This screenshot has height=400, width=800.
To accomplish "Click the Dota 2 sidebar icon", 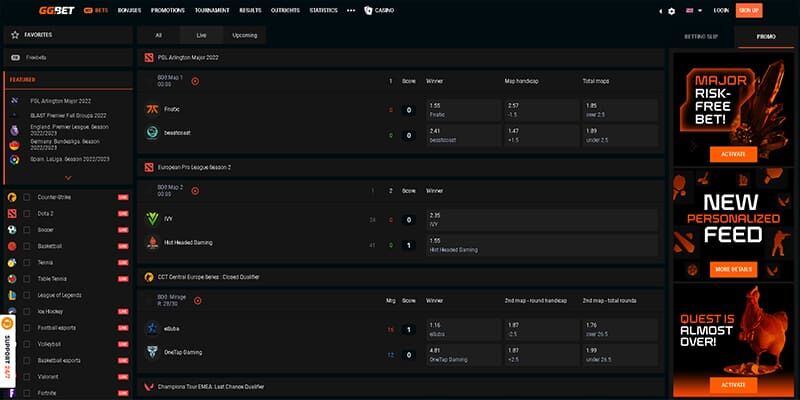I will click(x=12, y=214).
